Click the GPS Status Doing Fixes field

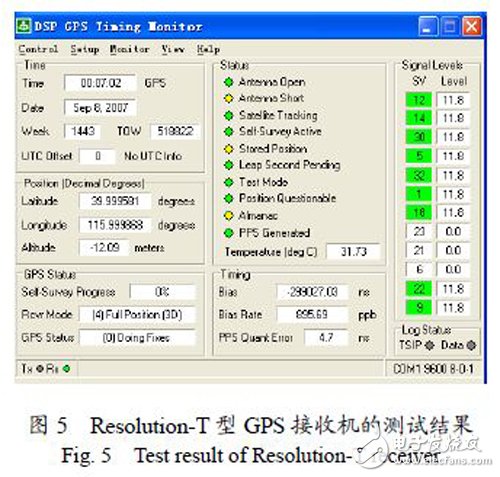pos(137,338)
